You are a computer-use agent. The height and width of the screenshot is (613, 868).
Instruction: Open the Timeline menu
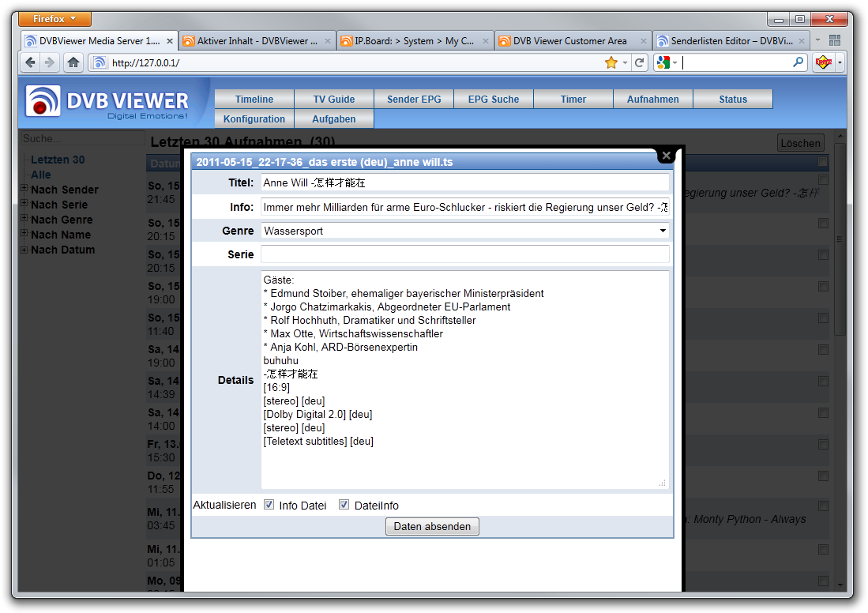click(254, 99)
